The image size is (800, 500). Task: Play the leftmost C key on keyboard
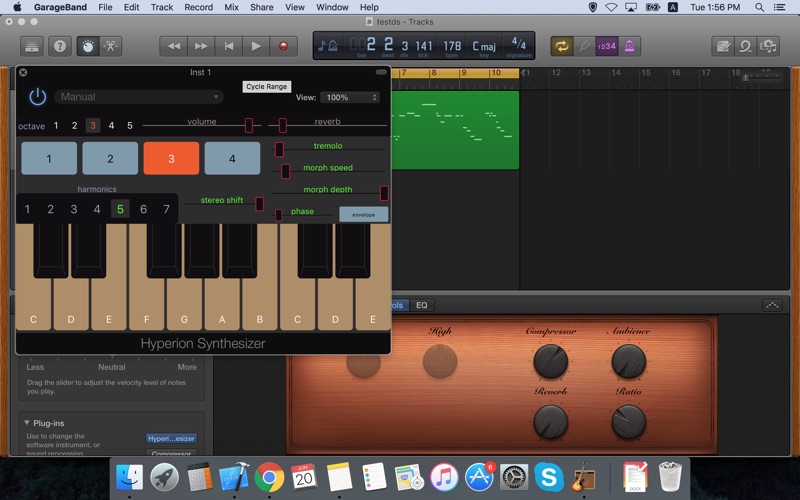tap(33, 305)
